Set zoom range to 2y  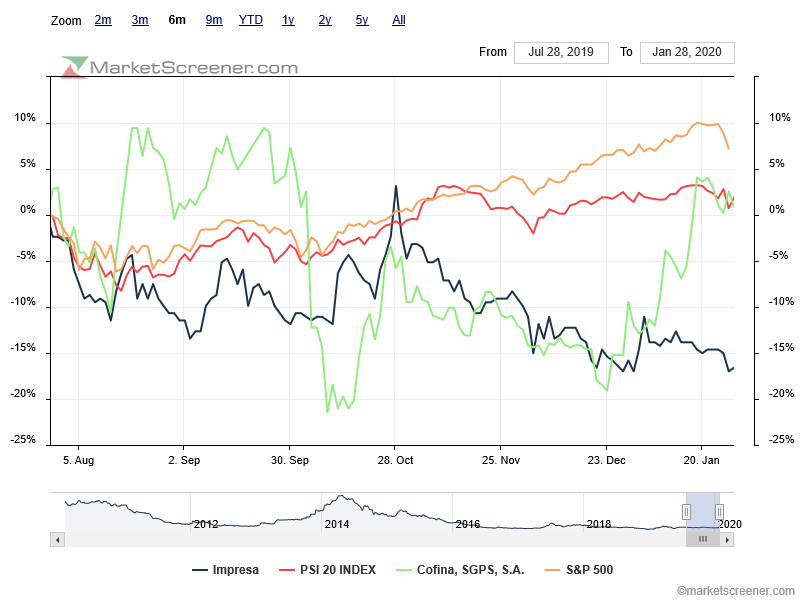tap(325, 20)
